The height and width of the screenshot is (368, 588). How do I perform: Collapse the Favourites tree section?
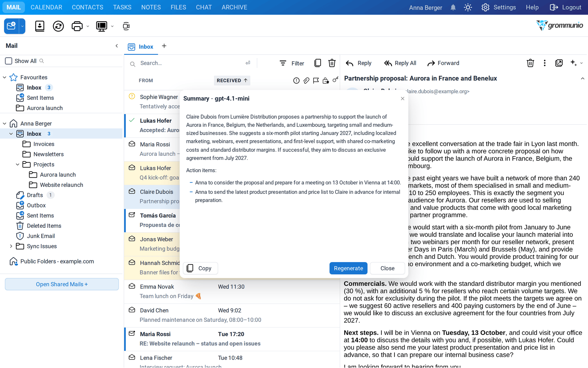[4, 77]
